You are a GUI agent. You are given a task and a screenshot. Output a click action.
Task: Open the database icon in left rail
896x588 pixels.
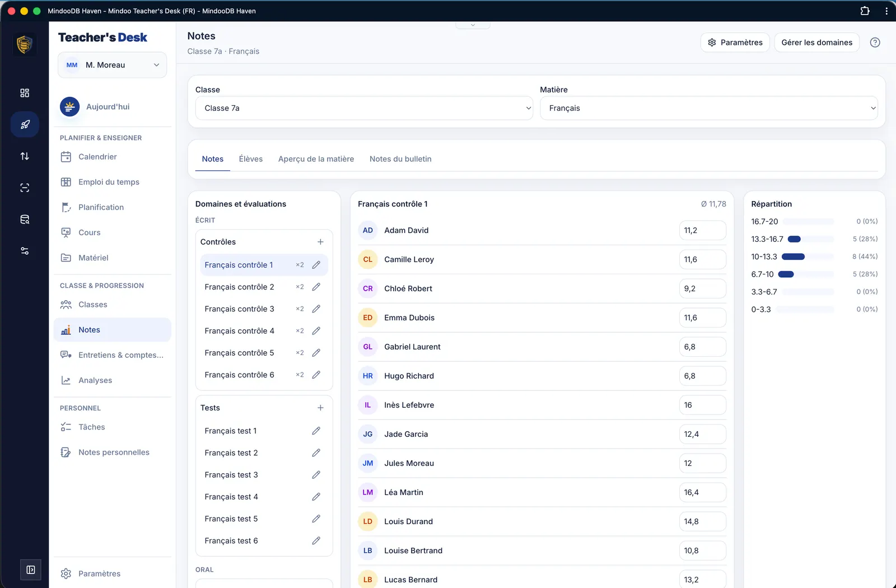(25, 220)
